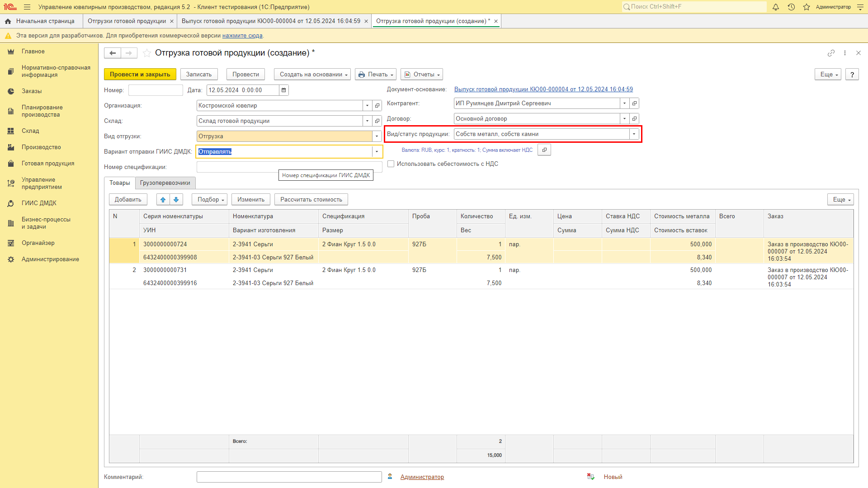The height and width of the screenshot is (488, 868).
Task: Click Рассчитать стоимость button
Action: click(311, 200)
